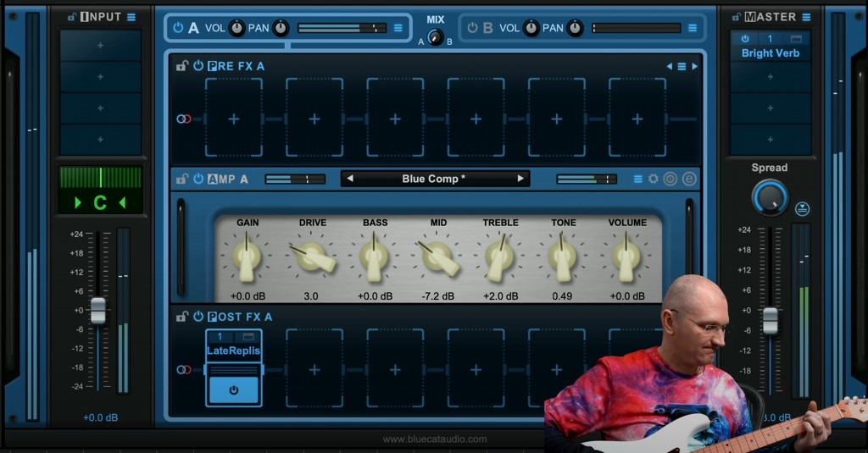Viewport: 868px width, 453px height.
Task: Open AMP A menu icon
Action: 637,179
